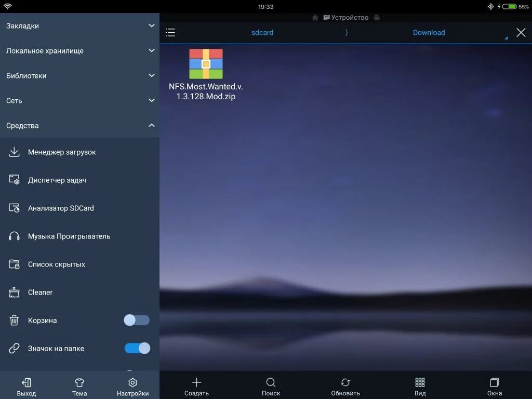Open Музыка Проигрыватель headphones icon
The image size is (532, 399).
[14, 236]
